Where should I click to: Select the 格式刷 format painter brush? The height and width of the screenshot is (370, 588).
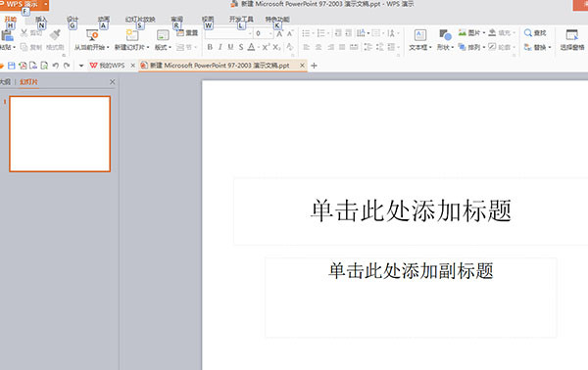point(55,35)
